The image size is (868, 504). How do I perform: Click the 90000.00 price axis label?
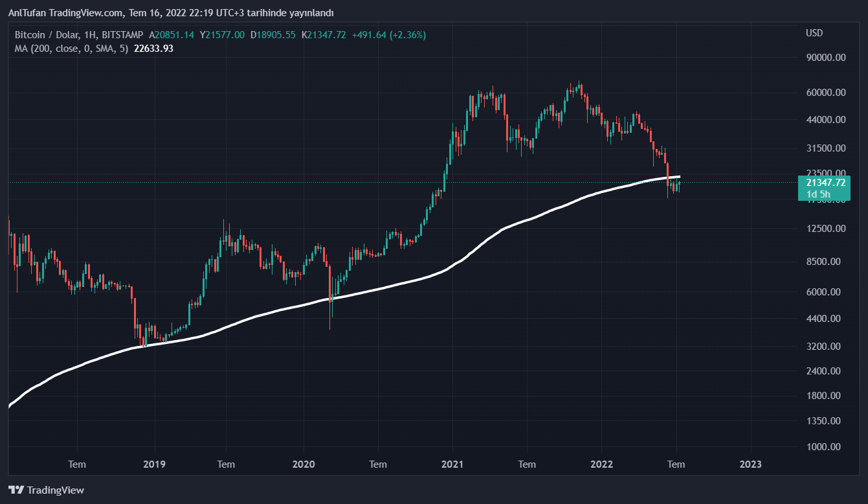pos(825,58)
